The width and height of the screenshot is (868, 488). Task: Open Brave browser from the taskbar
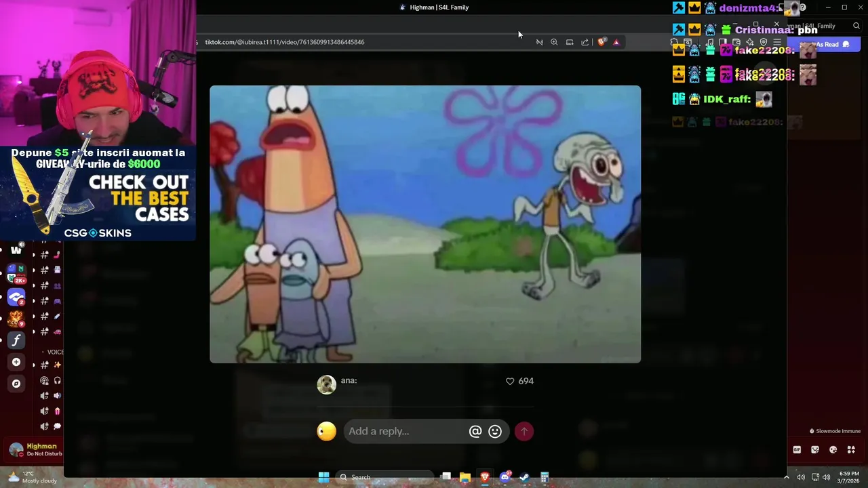(485, 477)
